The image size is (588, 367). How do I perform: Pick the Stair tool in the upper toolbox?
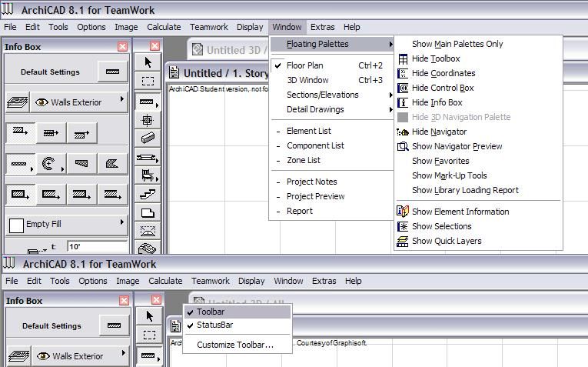pos(148,194)
